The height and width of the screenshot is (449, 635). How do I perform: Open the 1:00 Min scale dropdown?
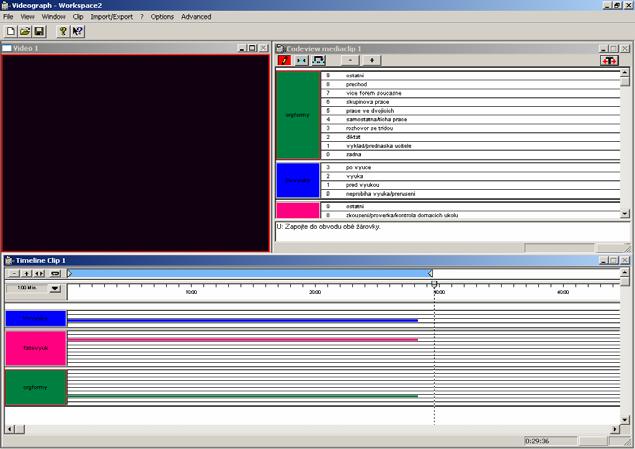(55, 289)
